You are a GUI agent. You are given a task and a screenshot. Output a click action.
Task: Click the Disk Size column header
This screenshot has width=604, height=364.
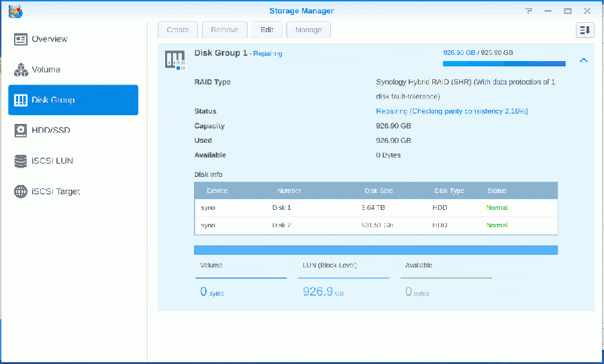coord(379,191)
